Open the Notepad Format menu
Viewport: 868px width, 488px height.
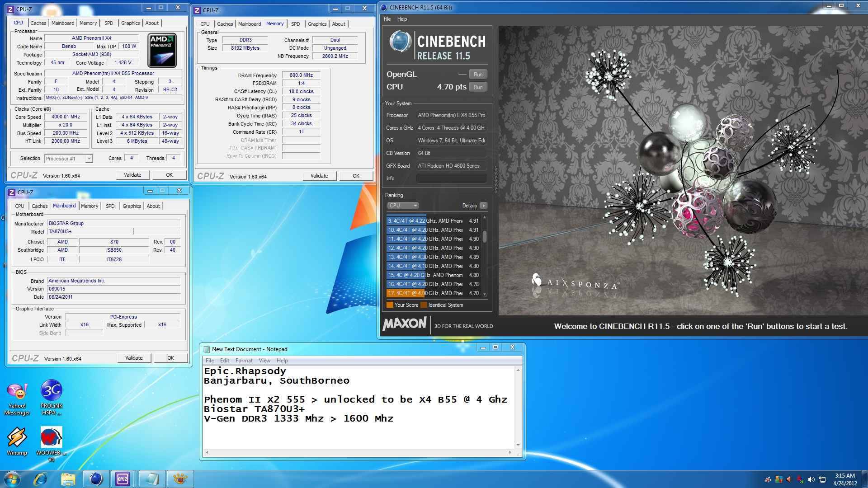coord(244,361)
